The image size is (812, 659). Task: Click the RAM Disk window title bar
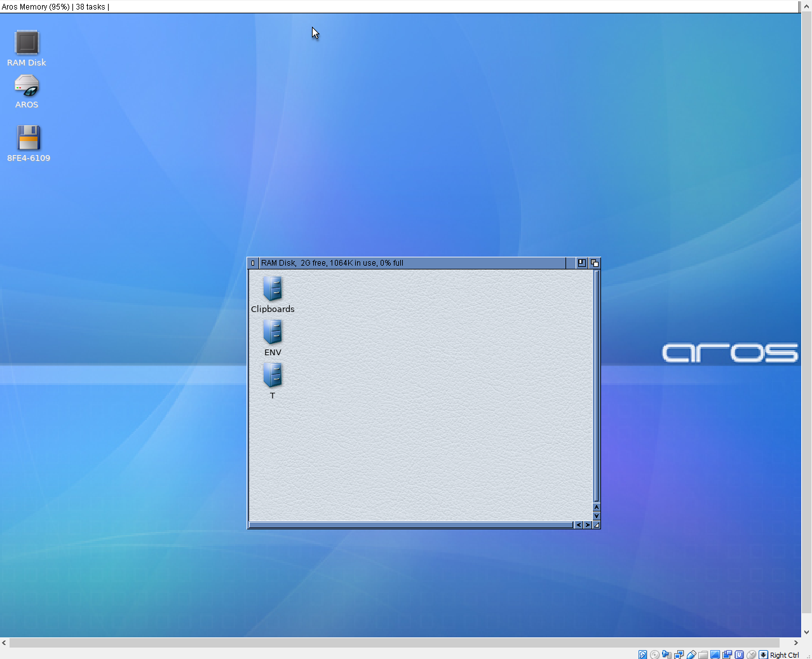click(412, 263)
